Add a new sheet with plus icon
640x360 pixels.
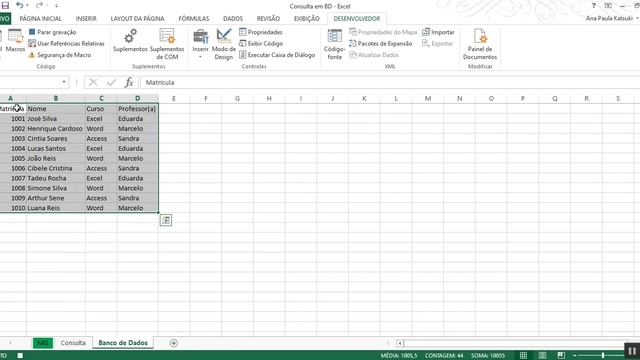(173, 343)
